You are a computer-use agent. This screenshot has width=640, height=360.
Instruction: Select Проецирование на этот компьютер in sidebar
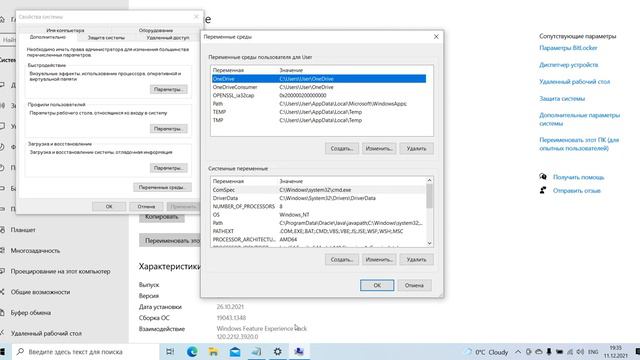click(60, 271)
